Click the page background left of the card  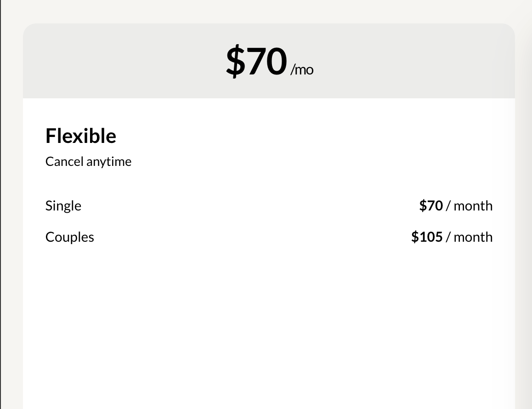12,207
